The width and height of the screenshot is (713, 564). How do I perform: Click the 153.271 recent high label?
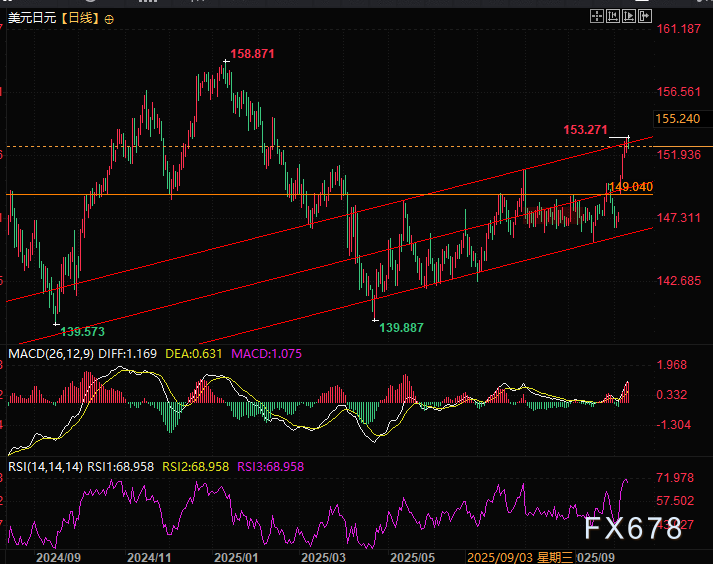tap(586, 130)
